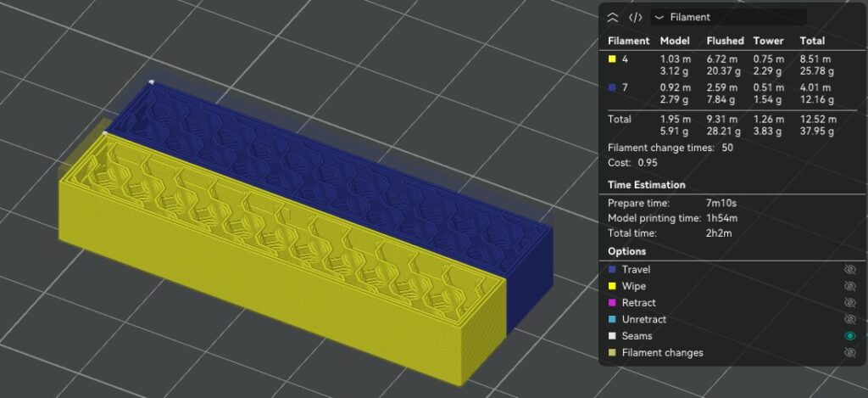Click the Tower column header

pos(768,41)
